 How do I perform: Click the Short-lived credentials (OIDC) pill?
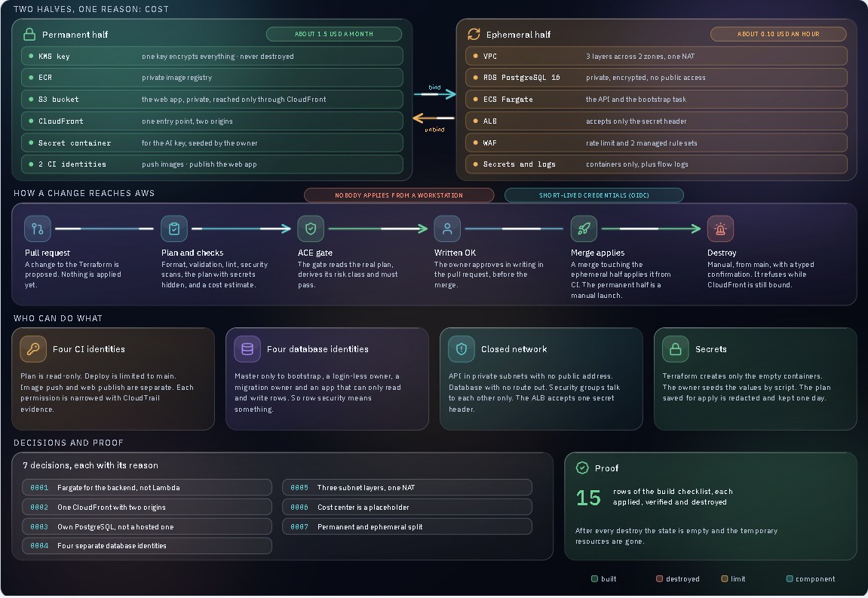594,195
